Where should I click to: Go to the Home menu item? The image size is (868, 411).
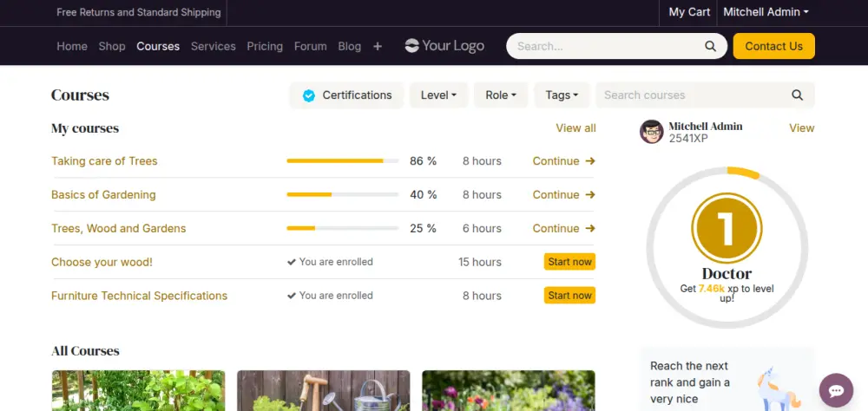(72, 47)
